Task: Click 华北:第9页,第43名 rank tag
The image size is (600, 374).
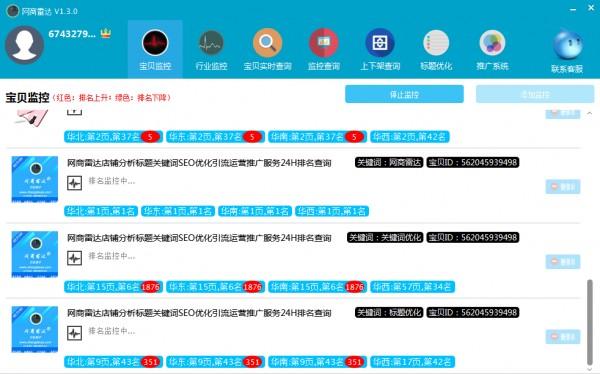Action: click(x=113, y=362)
